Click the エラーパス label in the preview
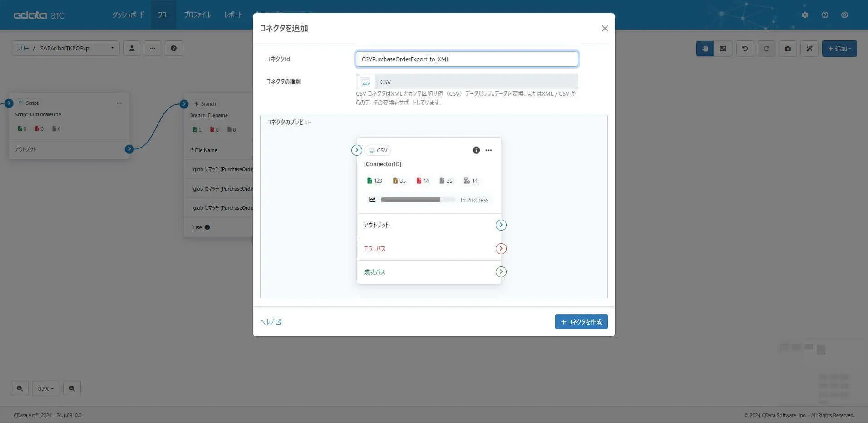 (x=375, y=249)
